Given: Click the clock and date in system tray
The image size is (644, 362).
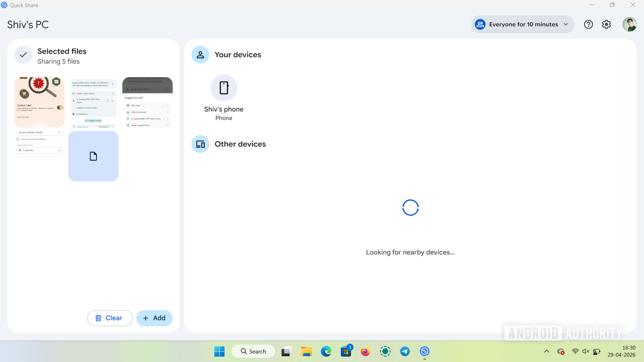Looking at the screenshot, I should 622,351.
